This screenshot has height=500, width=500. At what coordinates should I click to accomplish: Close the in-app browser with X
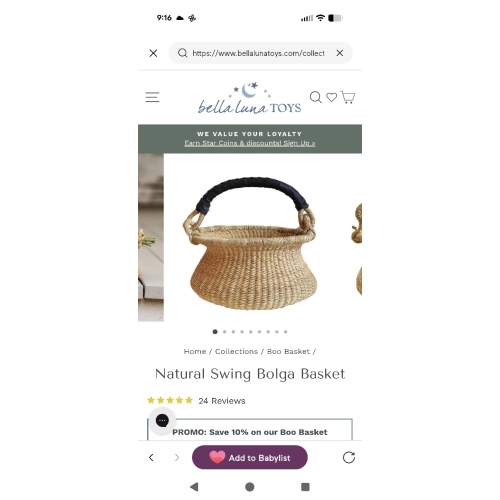coord(153,53)
